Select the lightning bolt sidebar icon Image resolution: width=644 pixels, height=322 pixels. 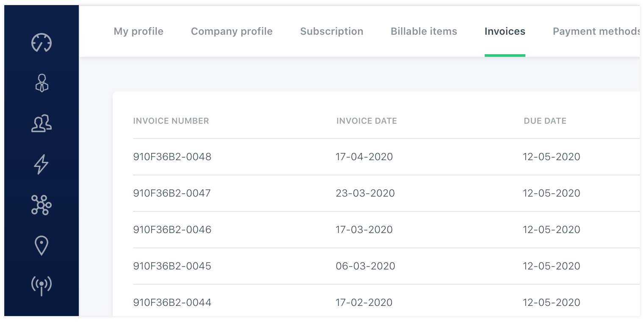41,164
